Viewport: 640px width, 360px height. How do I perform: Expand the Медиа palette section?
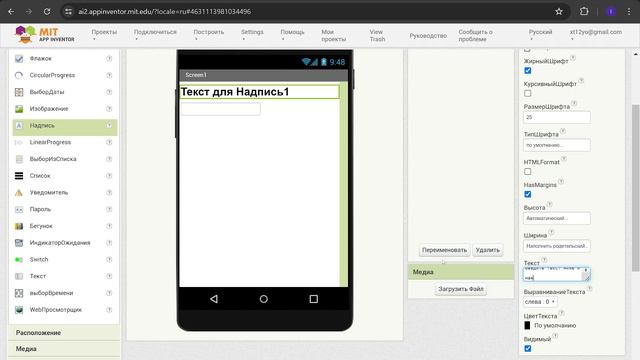point(64,349)
